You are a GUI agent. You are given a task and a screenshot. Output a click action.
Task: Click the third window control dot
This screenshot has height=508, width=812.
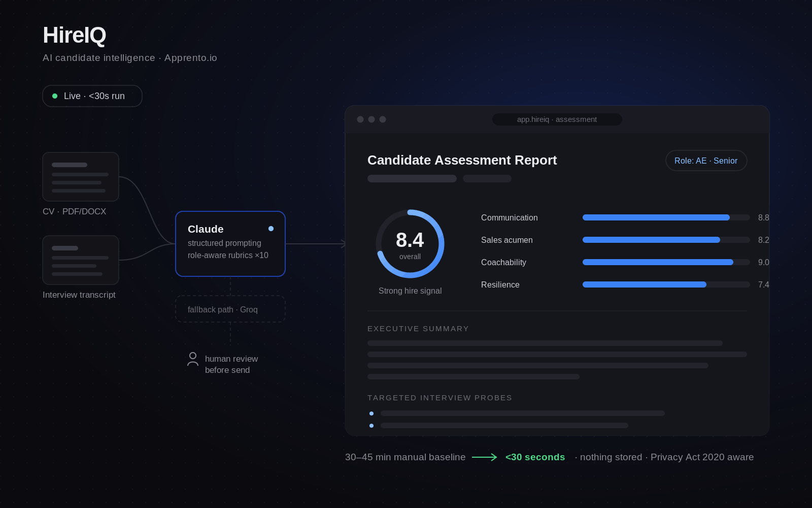383,119
